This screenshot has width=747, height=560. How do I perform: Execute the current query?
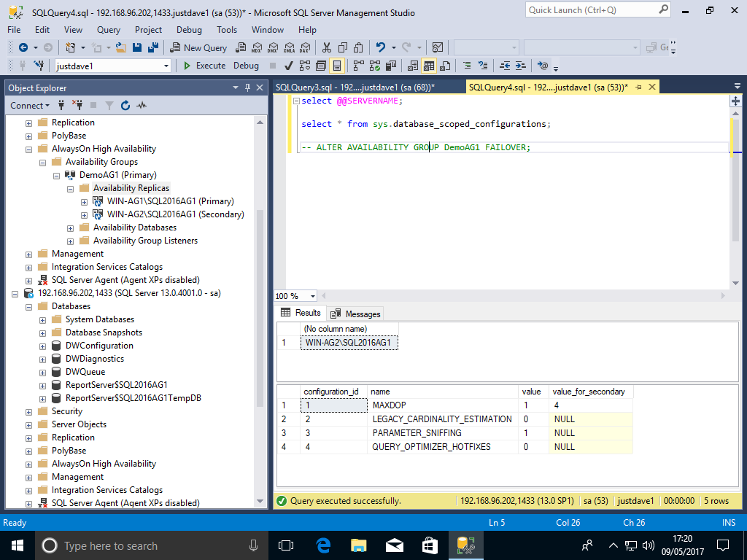pos(204,66)
